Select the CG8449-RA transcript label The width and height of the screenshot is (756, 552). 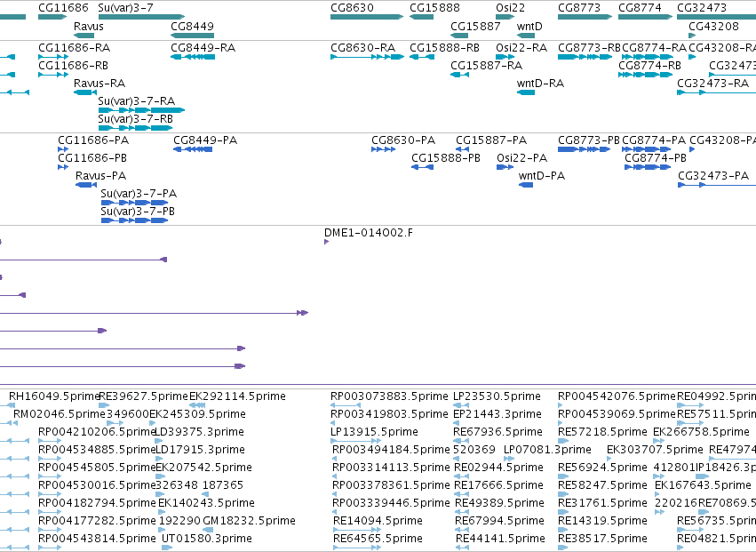coord(203,48)
